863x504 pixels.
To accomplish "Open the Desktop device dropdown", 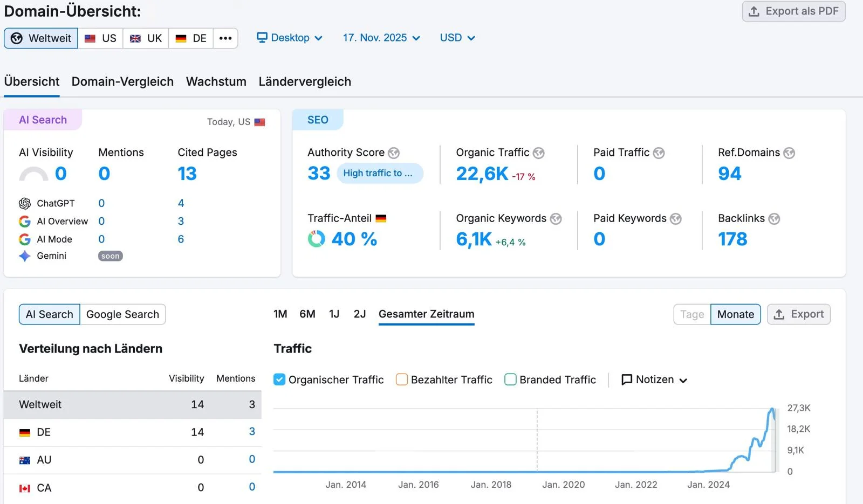I will click(x=290, y=38).
